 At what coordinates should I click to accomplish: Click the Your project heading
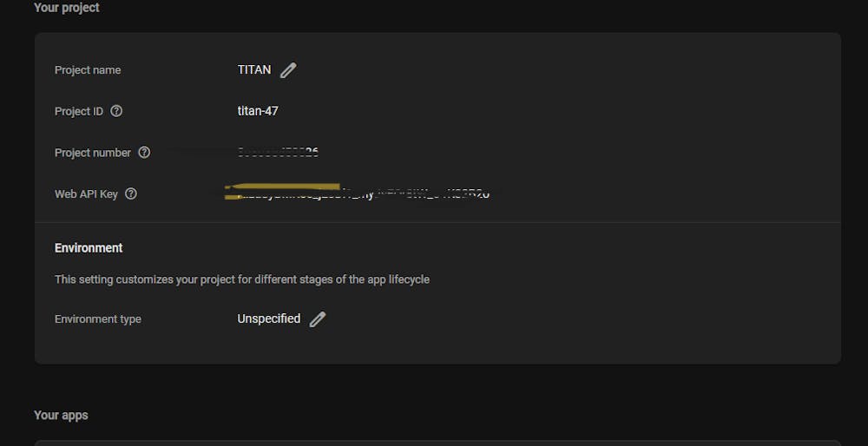click(67, 8)
